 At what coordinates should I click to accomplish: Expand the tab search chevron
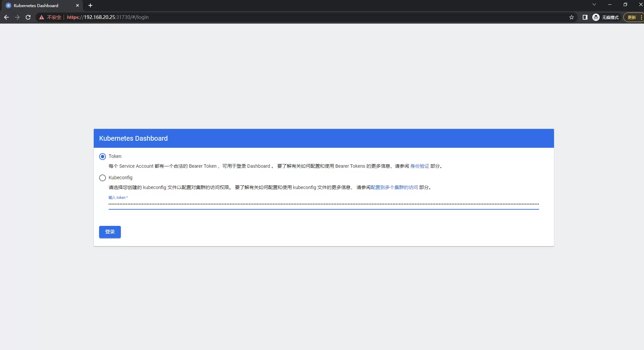click(594, 5)
